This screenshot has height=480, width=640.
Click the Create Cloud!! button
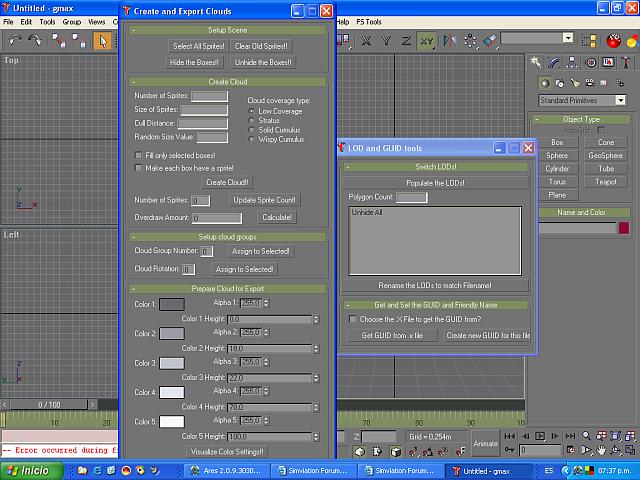coord(228,182)
